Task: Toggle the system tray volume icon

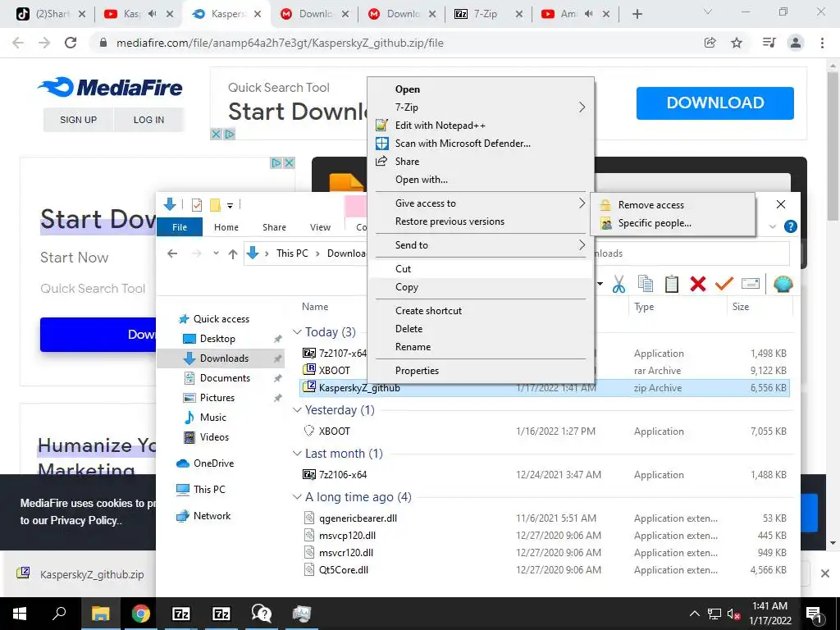Action: click(x=733, y=614)
